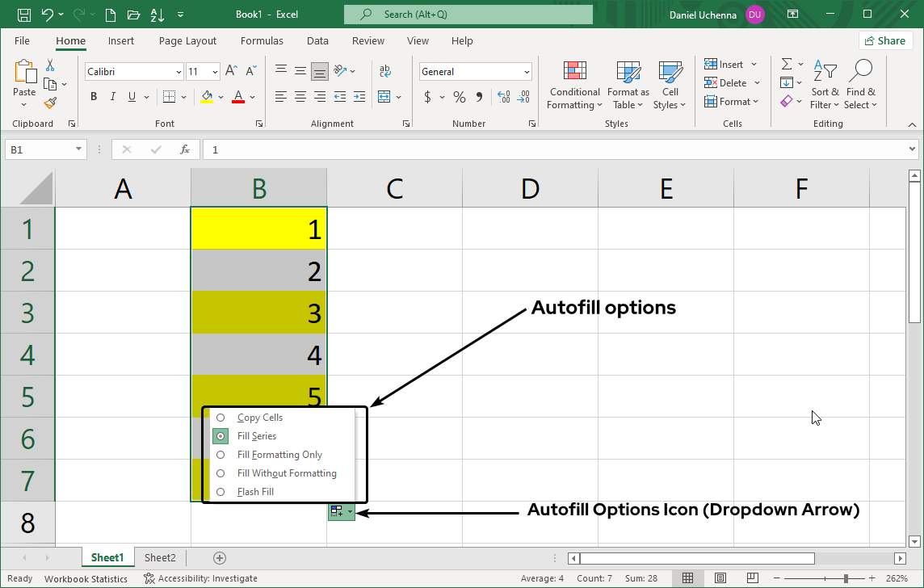Click the Save icon in the title bar

[x=24, y=15]
